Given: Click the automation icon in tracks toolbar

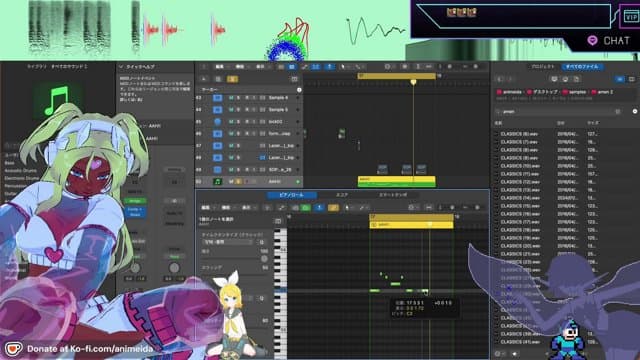Looking at the screenshot, I should [x=304, y=67].
